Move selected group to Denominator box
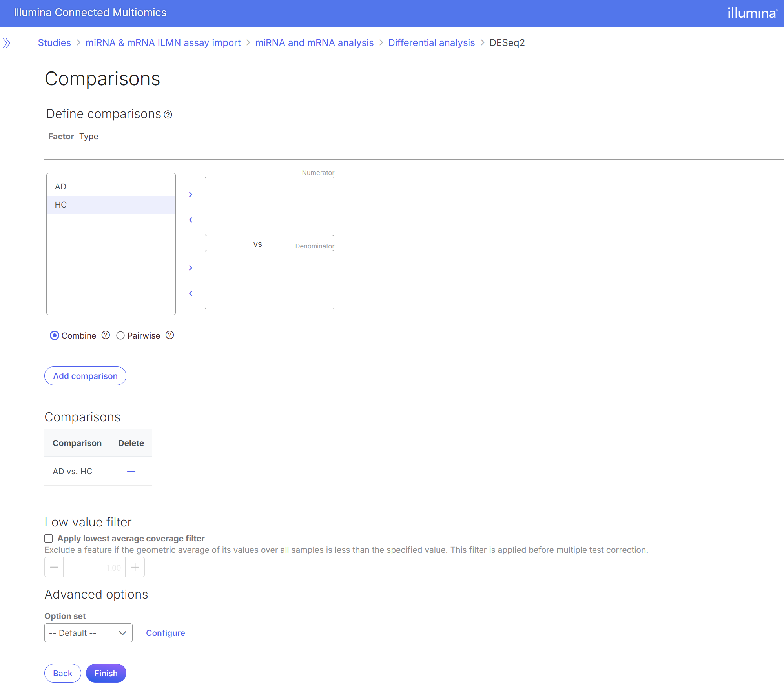This screenshot has width=784, height=690. (x=191, y=268)
